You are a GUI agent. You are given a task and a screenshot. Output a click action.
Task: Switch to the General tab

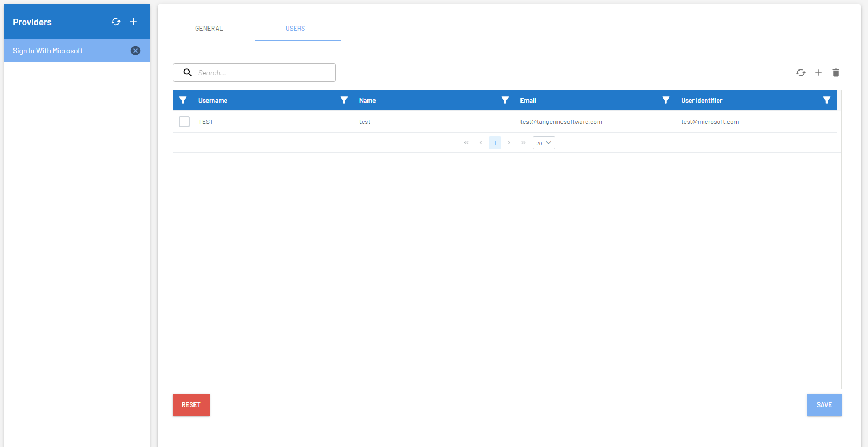[x=209, y=29]
